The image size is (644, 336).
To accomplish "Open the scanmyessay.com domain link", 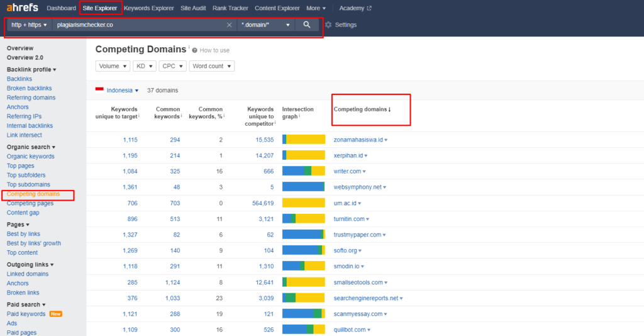I will pos(358,314).
